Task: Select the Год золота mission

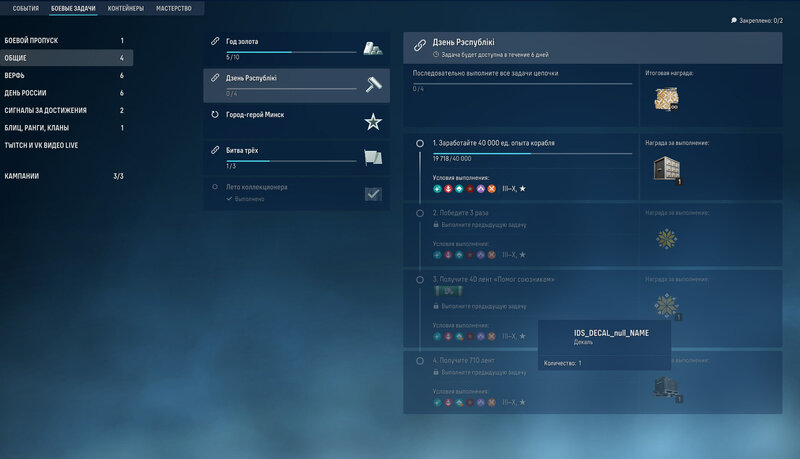Action: click(x=296, y=49)
